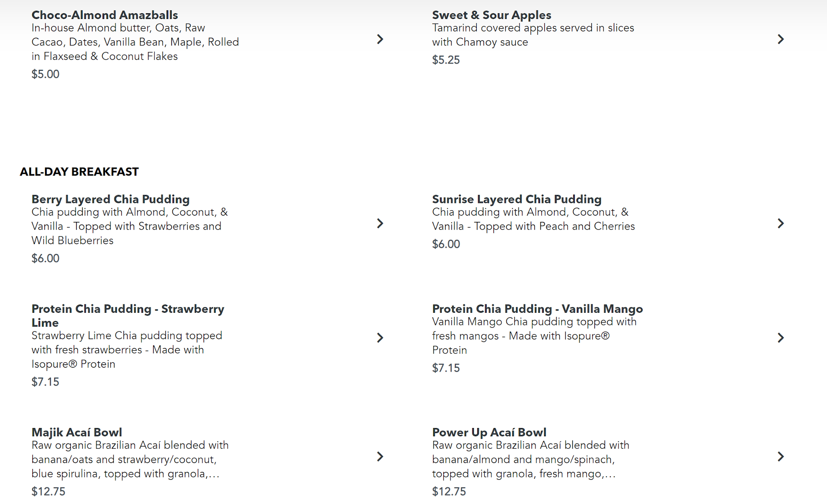Select Protein Chia Pudding - Vanilla Mango title
This screenshot has height=504, width=827.
click(537, 309)
